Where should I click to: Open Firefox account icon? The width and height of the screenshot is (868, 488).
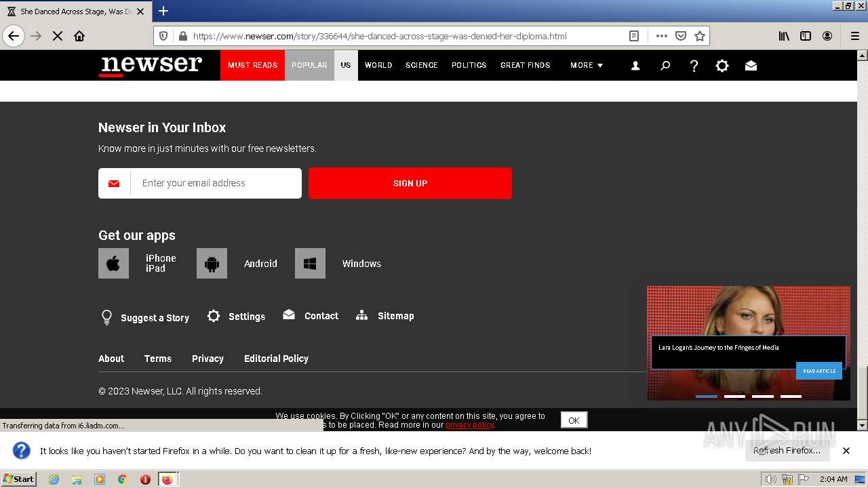[x=827, y=36]
